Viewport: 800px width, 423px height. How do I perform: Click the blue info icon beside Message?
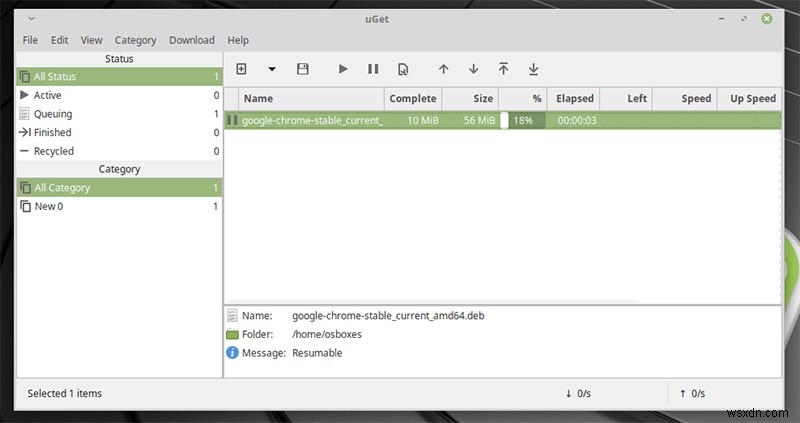(x=232, y=353)
